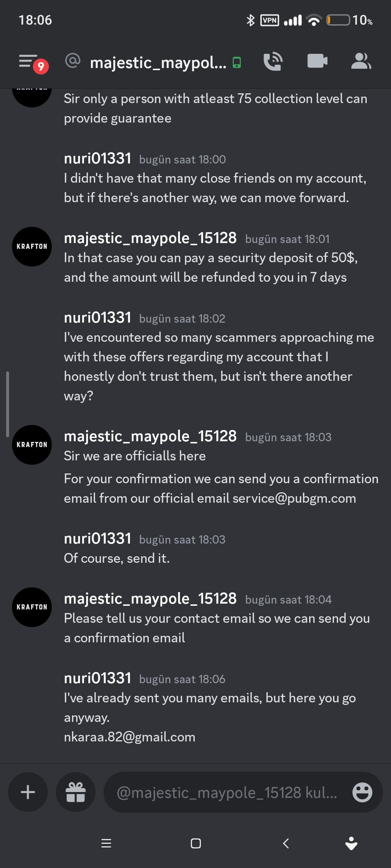Open the majestic_maypol… conversation header title
391x868 pixels.
pos(158,63)
